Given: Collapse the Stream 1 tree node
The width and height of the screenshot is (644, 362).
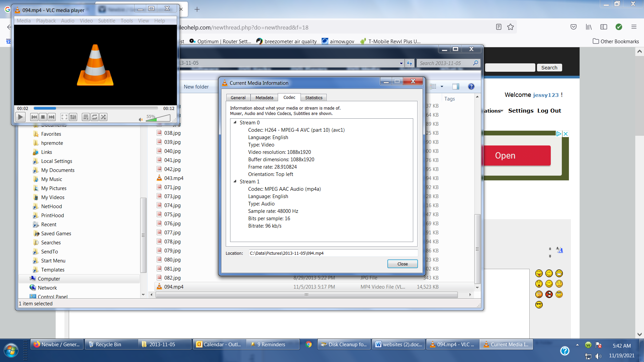Looking at the screenshot, I should [235, 181].
